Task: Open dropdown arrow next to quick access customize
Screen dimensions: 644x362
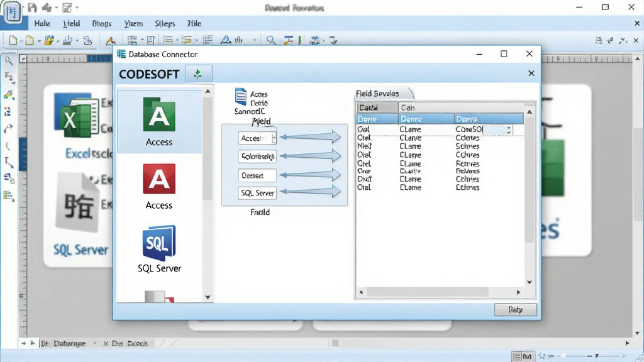Action: [x=77, y=8]
